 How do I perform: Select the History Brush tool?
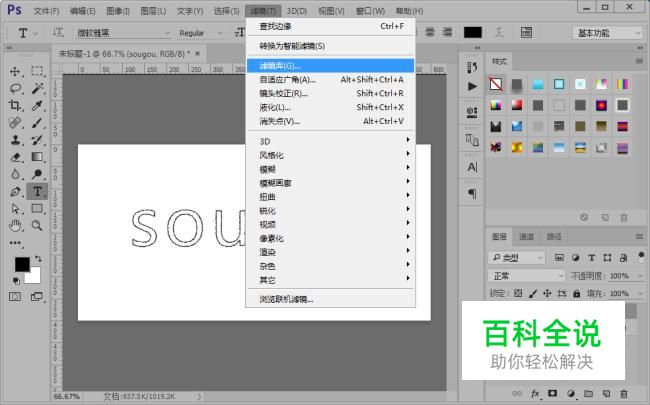pos(37,140)
